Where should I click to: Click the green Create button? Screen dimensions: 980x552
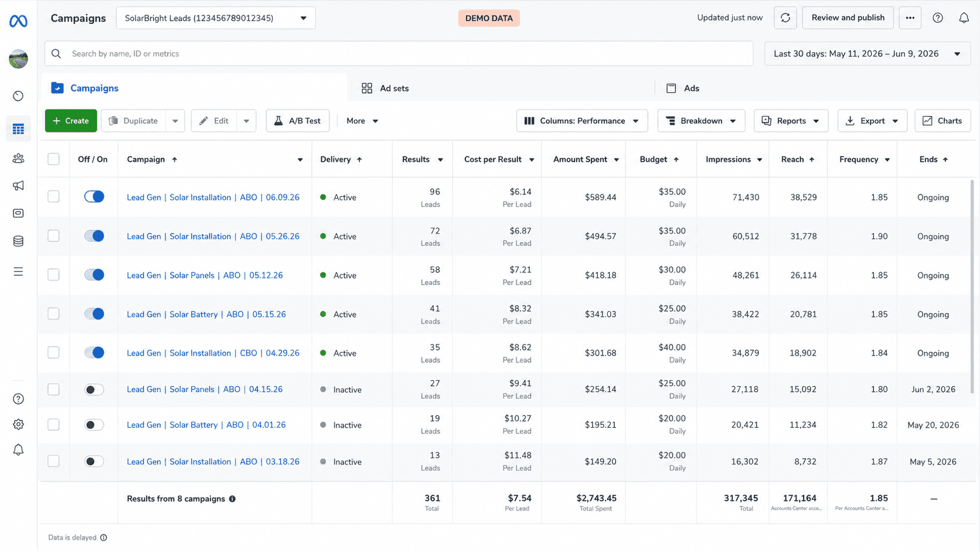(71, 121)
